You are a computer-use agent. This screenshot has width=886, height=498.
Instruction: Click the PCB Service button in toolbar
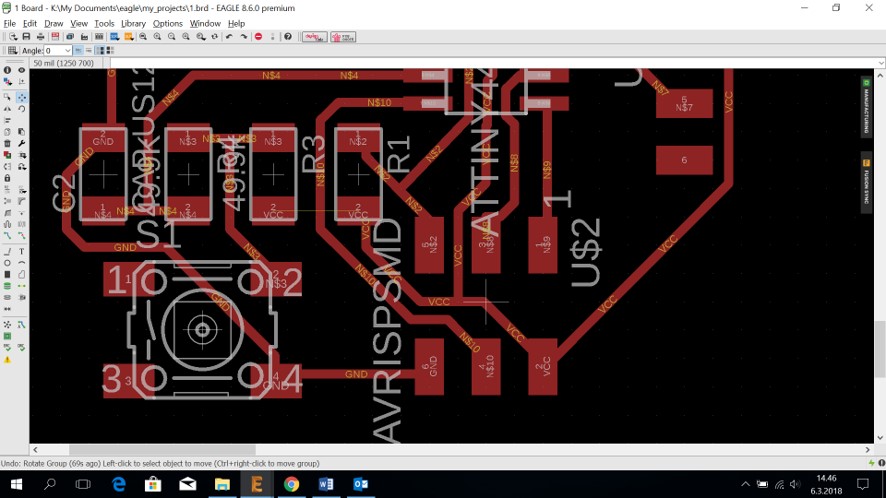tap(343, 37)
